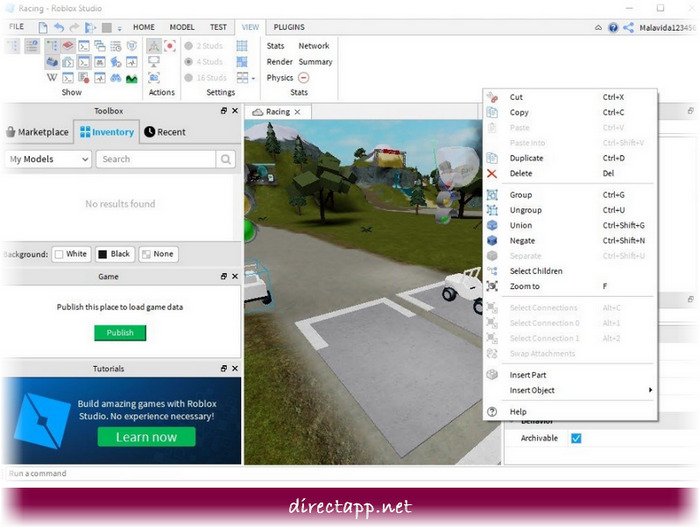
Task: Close the Racing document tab
Action: [x=297, y=112]
